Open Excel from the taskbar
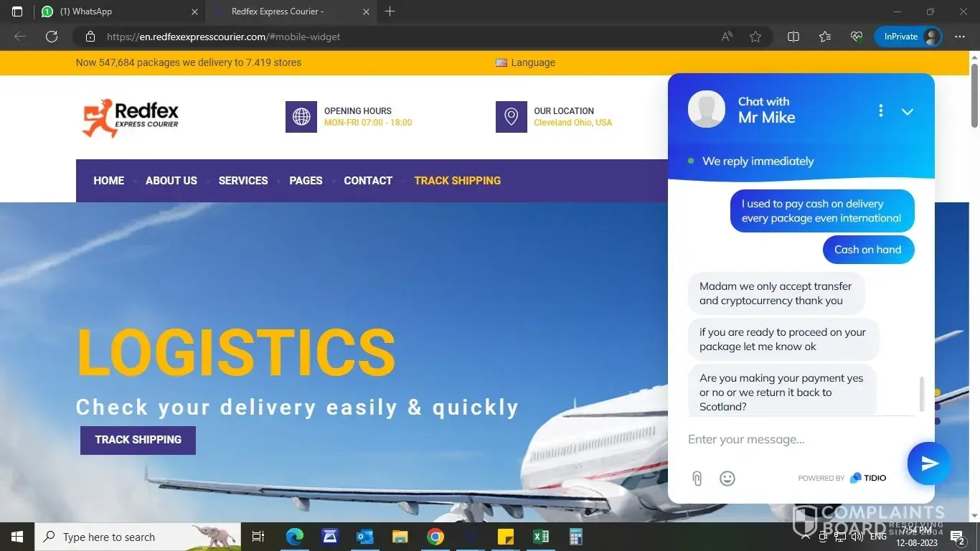This screenshot has width=980, height=551. point(541,537)
